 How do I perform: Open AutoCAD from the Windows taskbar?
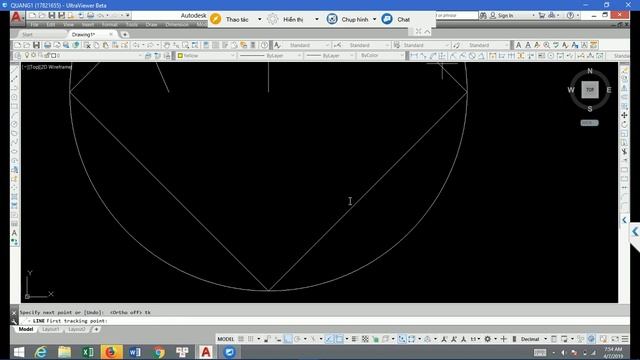point(206,352)
